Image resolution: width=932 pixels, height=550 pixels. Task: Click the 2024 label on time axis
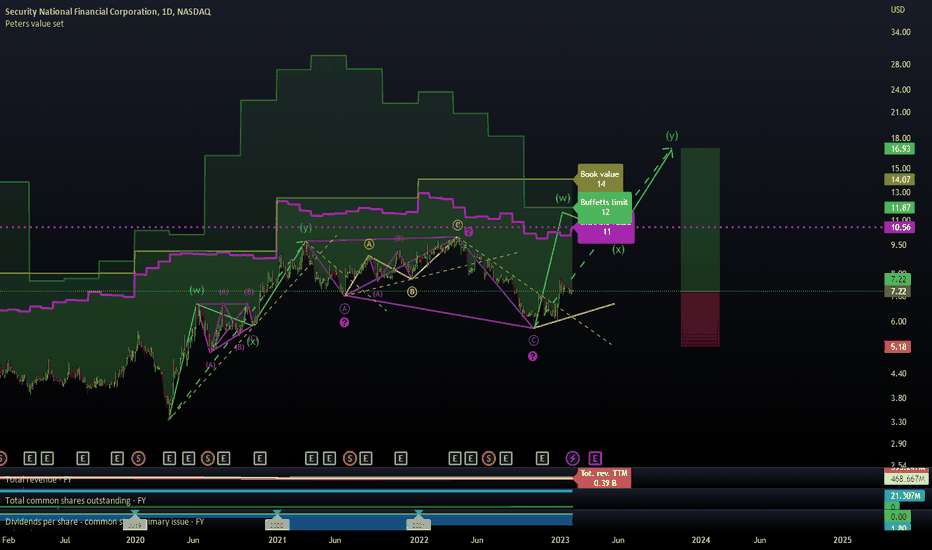click(x=701, y=540)
